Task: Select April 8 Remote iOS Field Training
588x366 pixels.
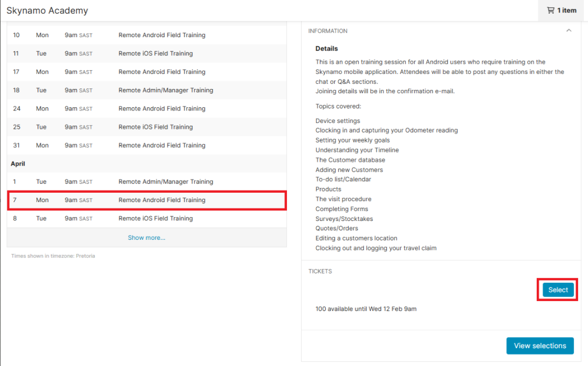Action: (x=156, y=218)
